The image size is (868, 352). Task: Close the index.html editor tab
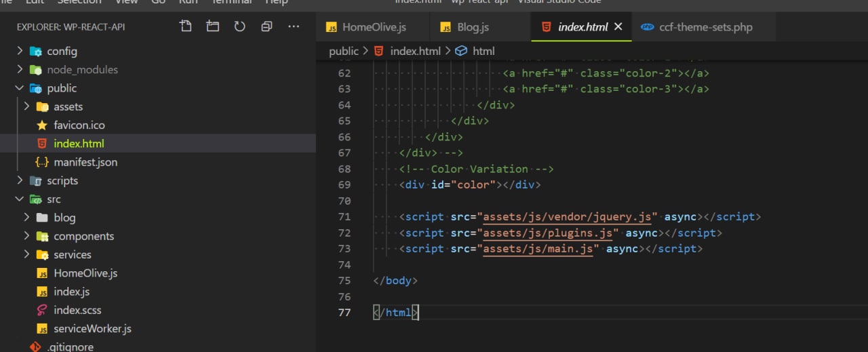coord(618,27)
